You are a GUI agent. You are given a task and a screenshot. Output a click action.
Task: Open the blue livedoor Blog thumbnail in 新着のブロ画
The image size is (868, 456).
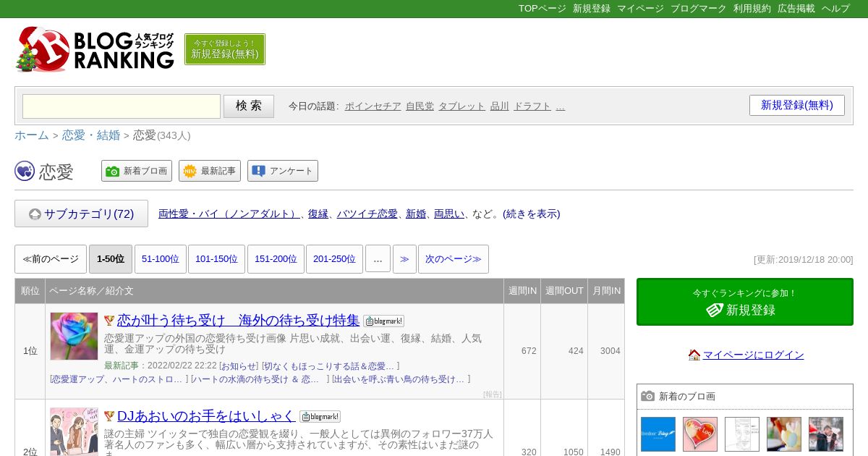658,434
